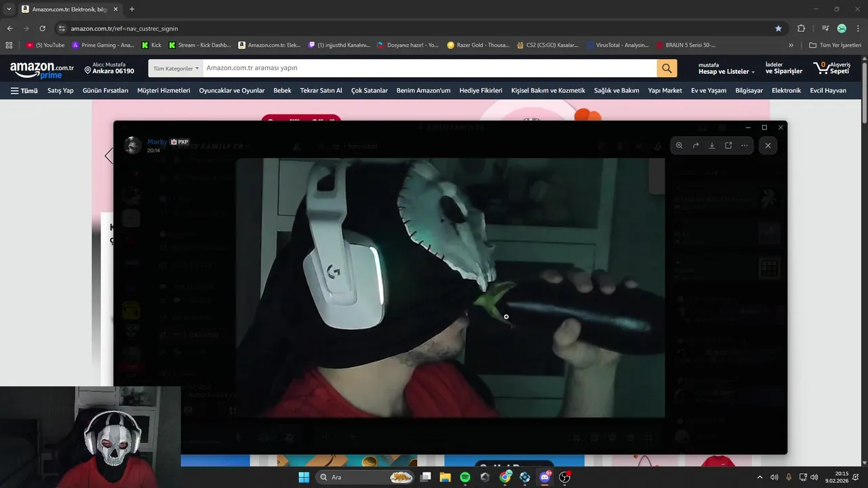The width and height of the screenshot is (868, 488).
Task: Open Stream - Kick Dashboard bookmark
Action: pyautogui.click(x=199, y=45)
